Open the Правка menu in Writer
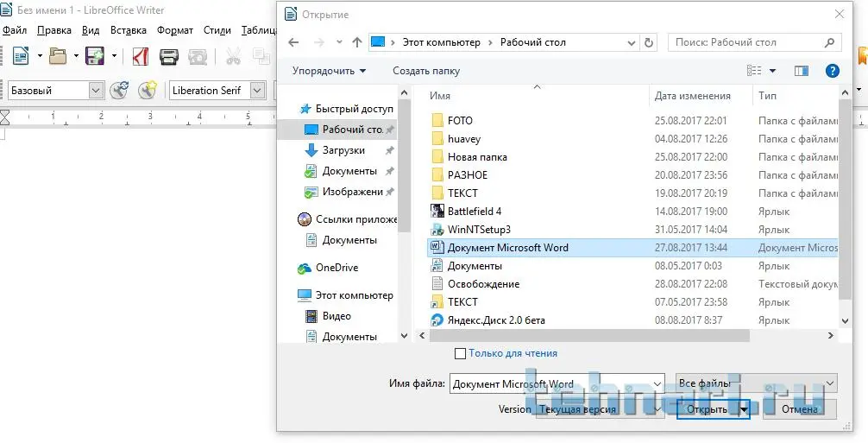This screenshot has height=443, width=868. 54,30
